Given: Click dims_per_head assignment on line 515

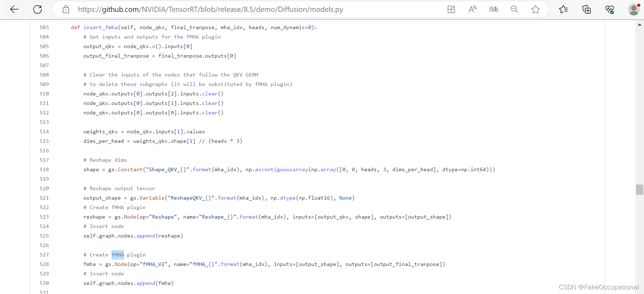Looking at the screenshot, I should pos(163,141).
